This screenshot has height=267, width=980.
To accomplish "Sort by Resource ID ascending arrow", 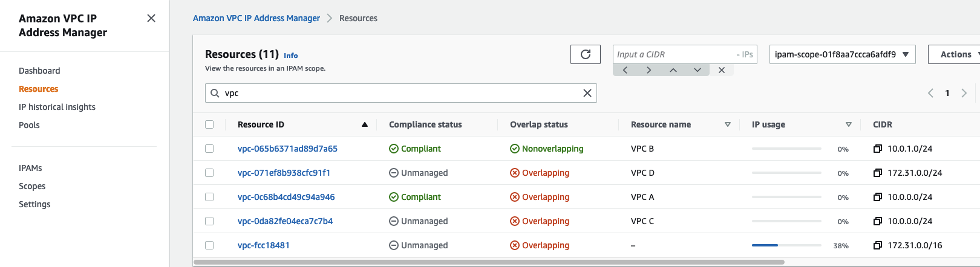I will (365, 124).
